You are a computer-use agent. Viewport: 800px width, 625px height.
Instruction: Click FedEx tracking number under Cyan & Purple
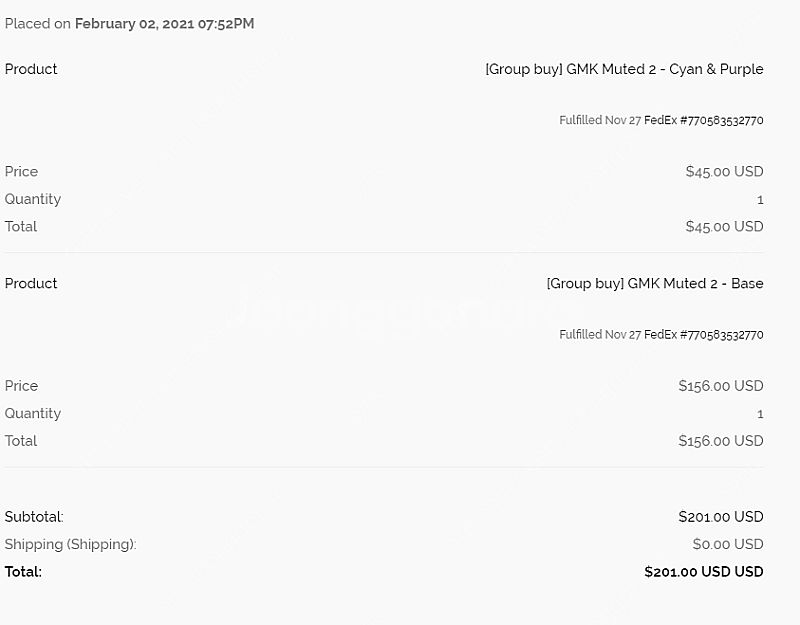point(704,120)
